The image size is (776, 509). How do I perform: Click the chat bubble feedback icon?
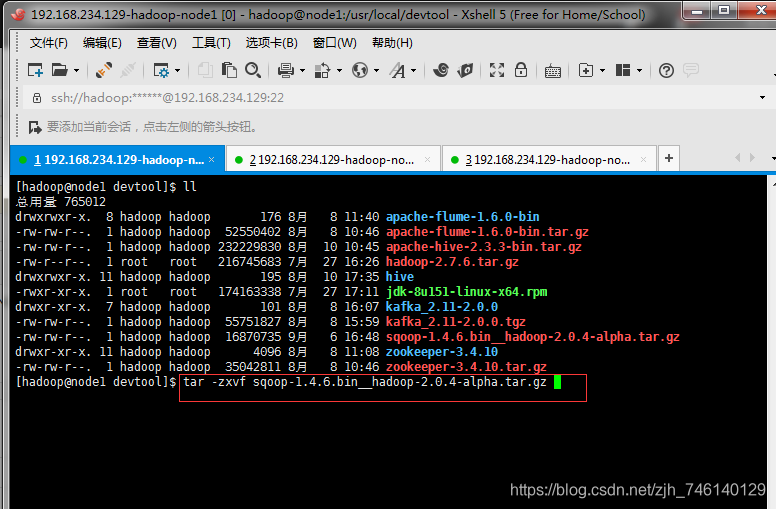tap(691, 70)
